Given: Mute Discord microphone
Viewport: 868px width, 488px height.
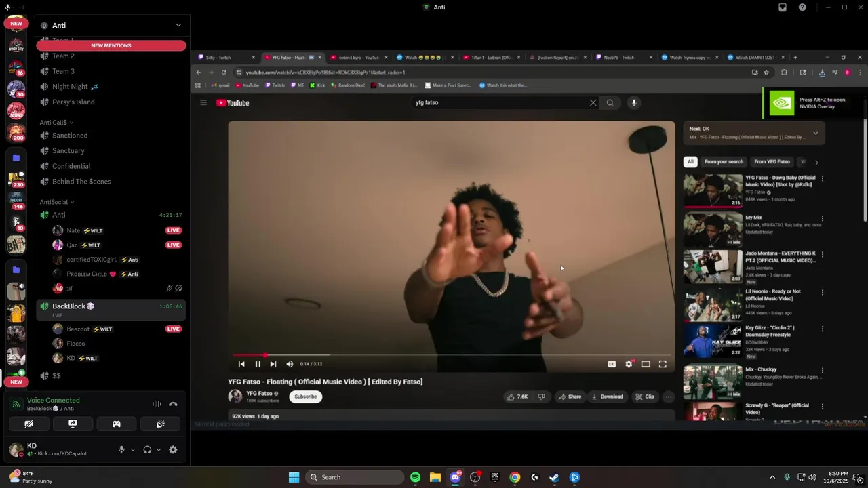Looking at the screenshot, I should pyautogui.click(x=121, y=449).
